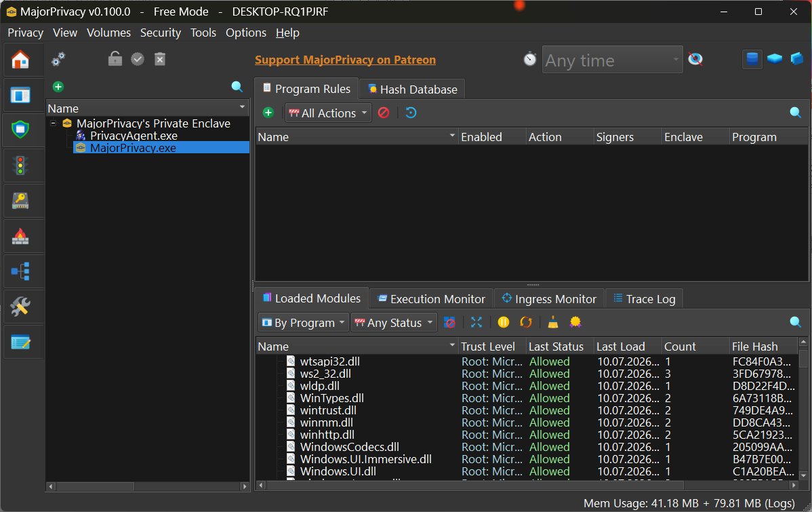Image resolution: width=812 pixels, height=512 pixels.
Task: Open the hammer and wrench tweaks page
Action: pyautogui.click(x=20, y=307)
